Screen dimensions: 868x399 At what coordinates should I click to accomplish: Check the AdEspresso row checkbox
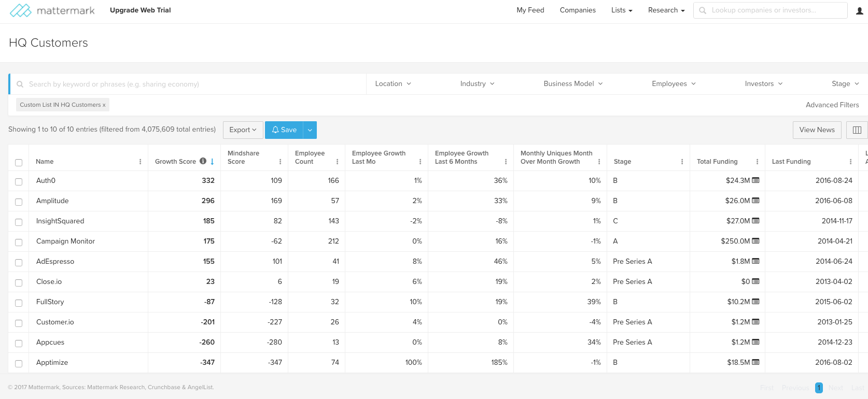coord(19,263)
